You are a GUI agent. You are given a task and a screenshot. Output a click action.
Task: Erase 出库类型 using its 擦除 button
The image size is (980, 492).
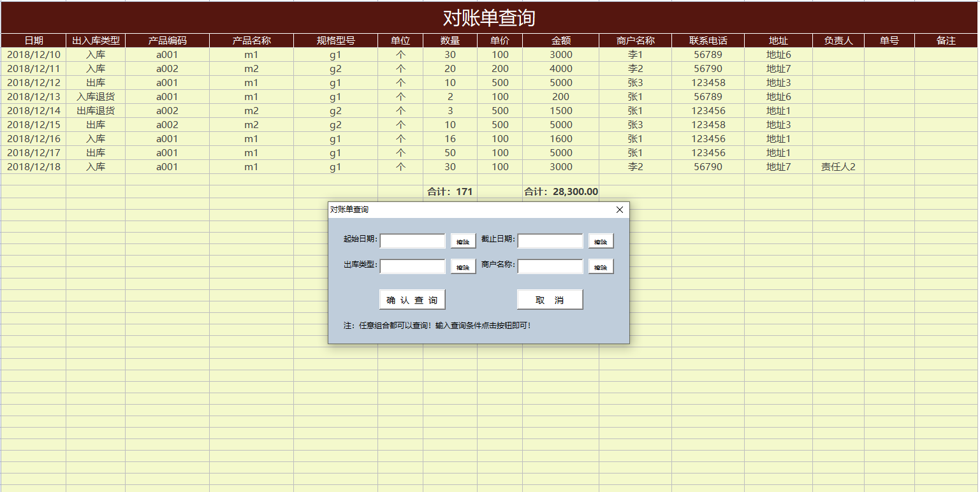click(463, 266)
